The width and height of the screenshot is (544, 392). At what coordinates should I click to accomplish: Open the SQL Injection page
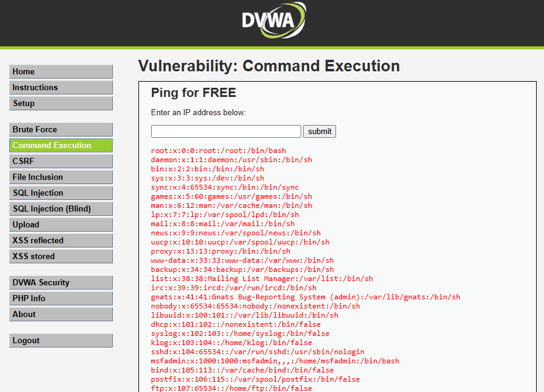point(61,193)
